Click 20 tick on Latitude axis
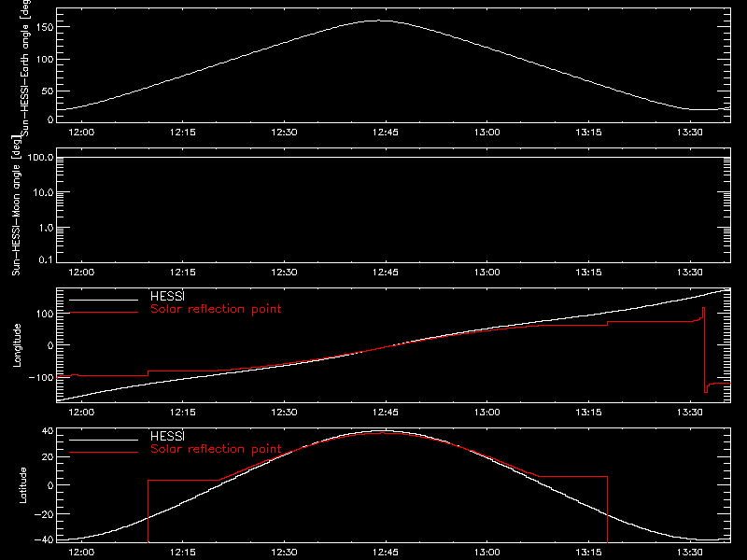 (x=48, y=457)
